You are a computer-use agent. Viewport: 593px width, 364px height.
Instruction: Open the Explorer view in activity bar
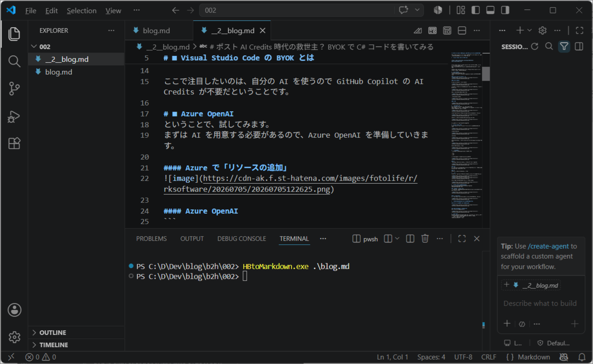click(x=14, y=34)
